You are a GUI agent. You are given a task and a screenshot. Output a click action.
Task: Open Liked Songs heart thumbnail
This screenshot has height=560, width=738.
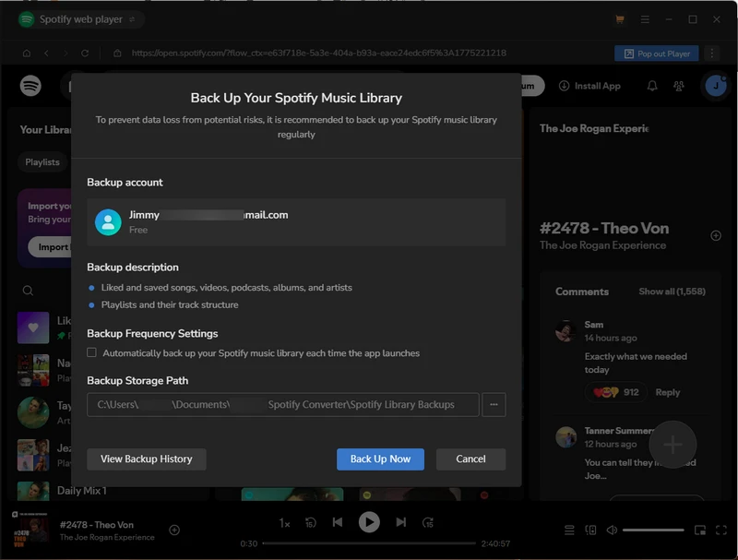(33, 328)
